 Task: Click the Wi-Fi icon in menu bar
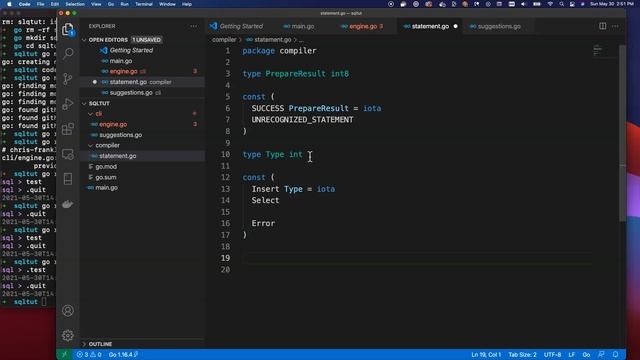550,4
